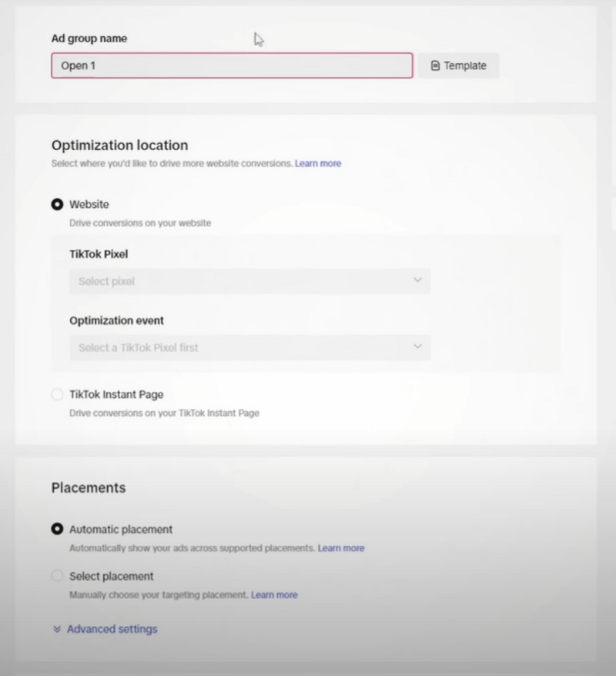Click the chevron on the Optimization event field
Screen dimensions: 616x676
(x=417, y=347)
